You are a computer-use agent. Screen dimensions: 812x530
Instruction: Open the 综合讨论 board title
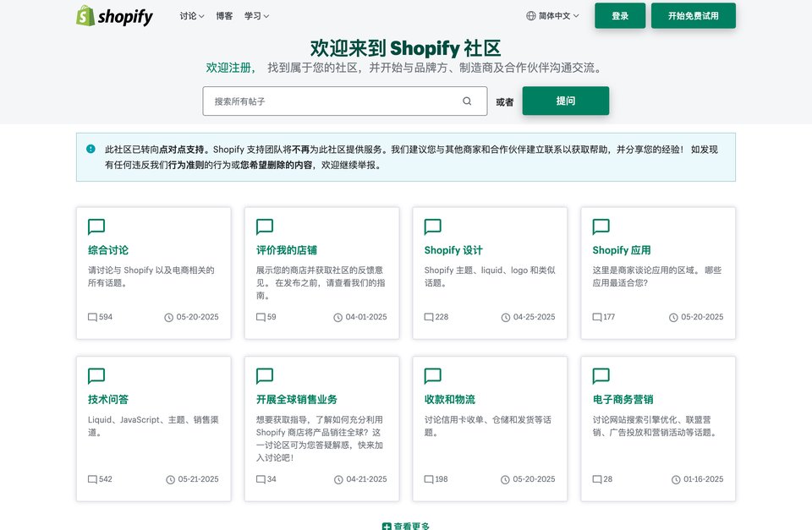(108, 250)
